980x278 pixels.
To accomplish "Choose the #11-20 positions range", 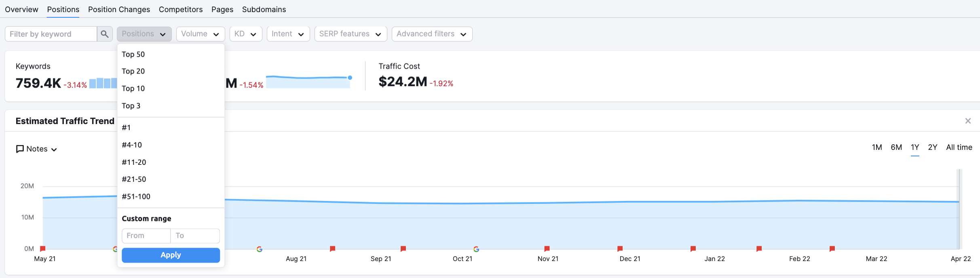I will 134,162.
